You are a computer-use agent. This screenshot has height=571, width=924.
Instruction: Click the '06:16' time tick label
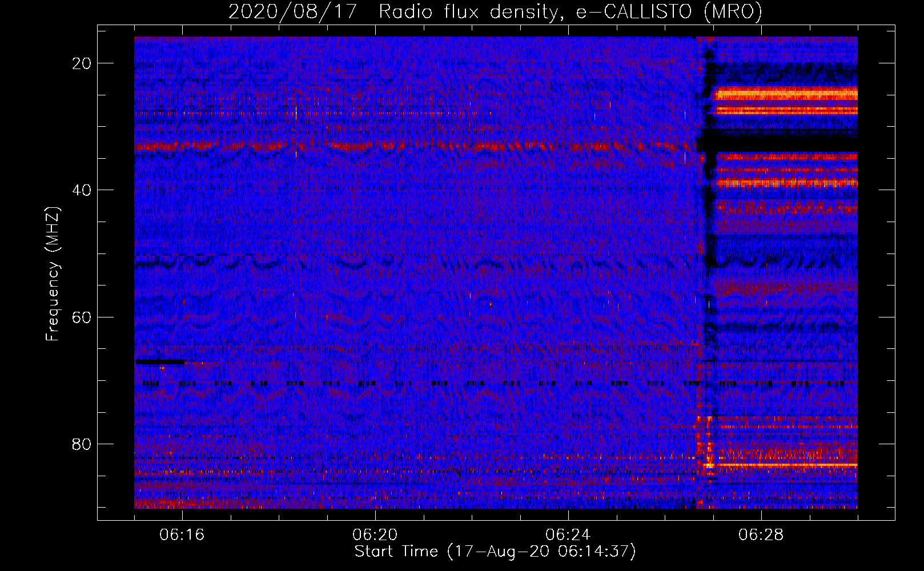182,535
